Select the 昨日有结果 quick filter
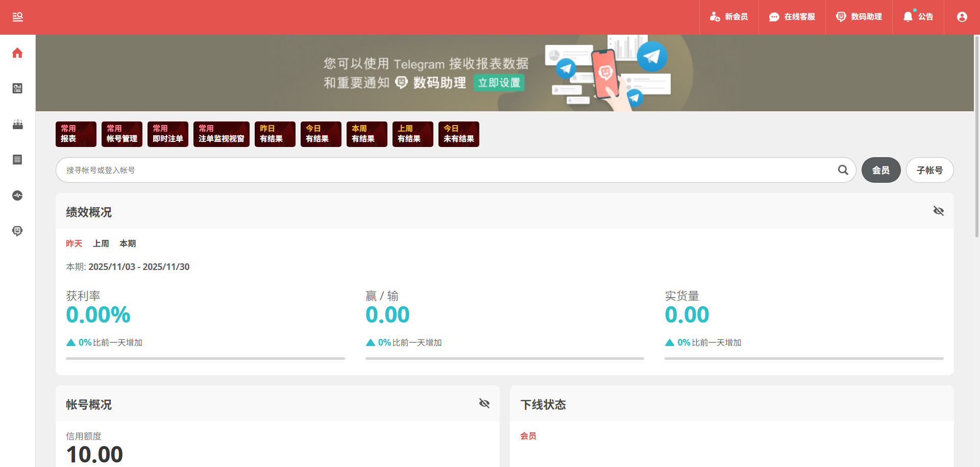 (x=275, y=134)
